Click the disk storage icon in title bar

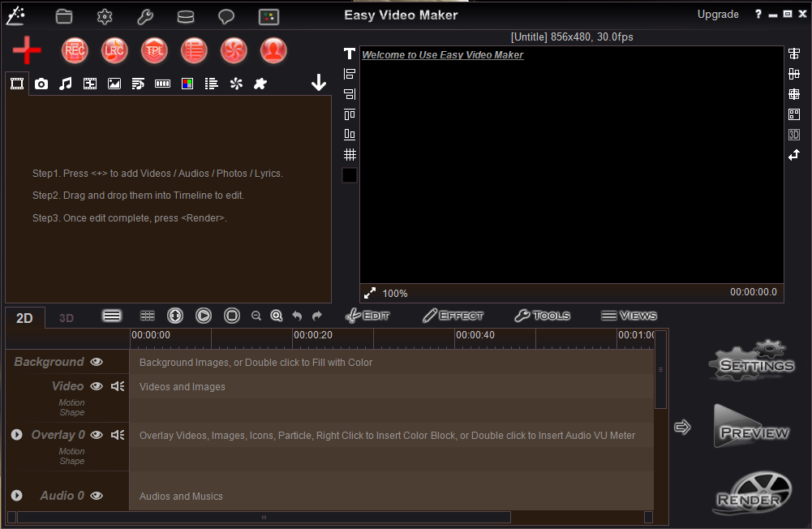click(186, 17)
